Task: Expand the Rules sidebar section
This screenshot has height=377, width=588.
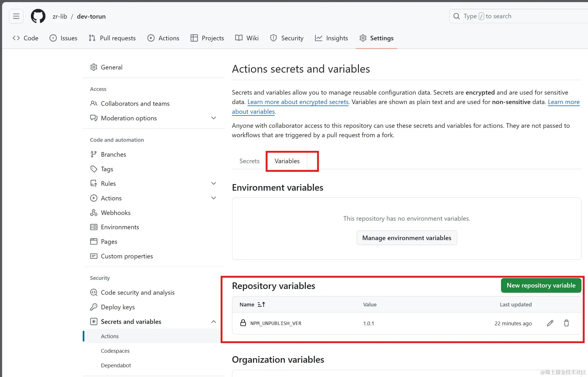Action: coord(213,183)
